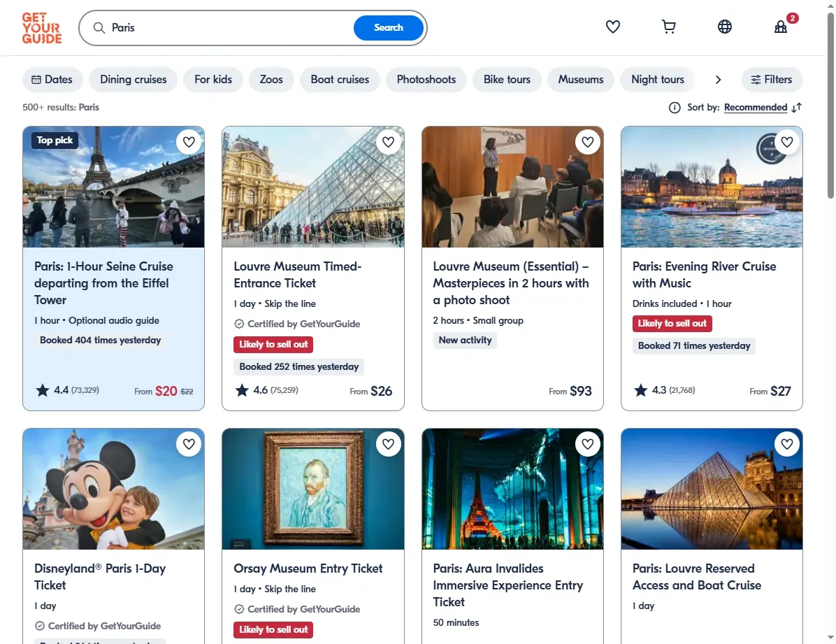Filter by Museums

[581, 80]
